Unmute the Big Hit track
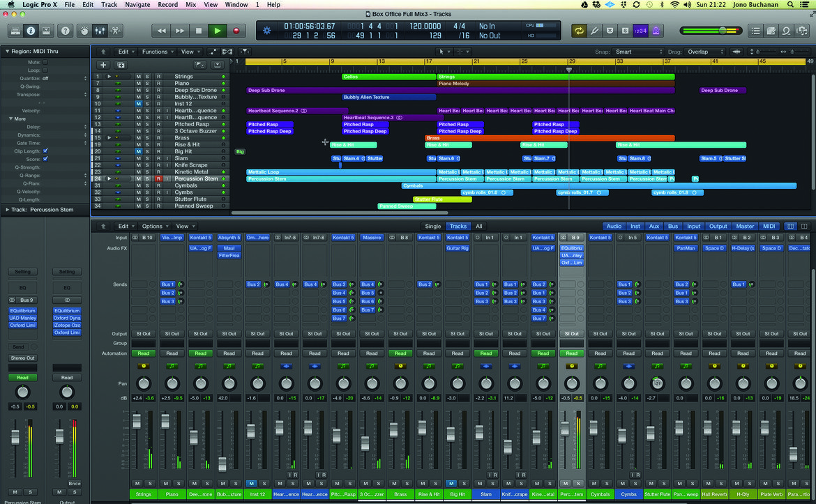Screen dimensions: 816x504 (138, 151)
